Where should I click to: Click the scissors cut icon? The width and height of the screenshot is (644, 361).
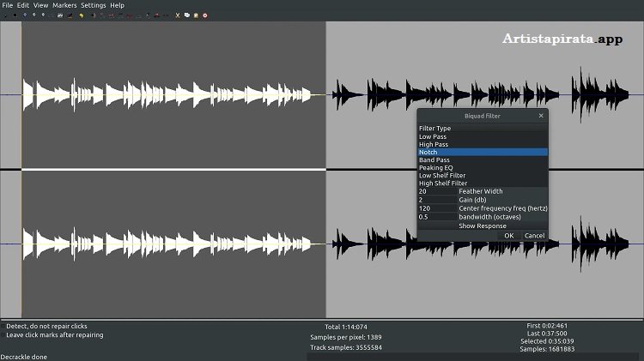[x=178, y=15]
